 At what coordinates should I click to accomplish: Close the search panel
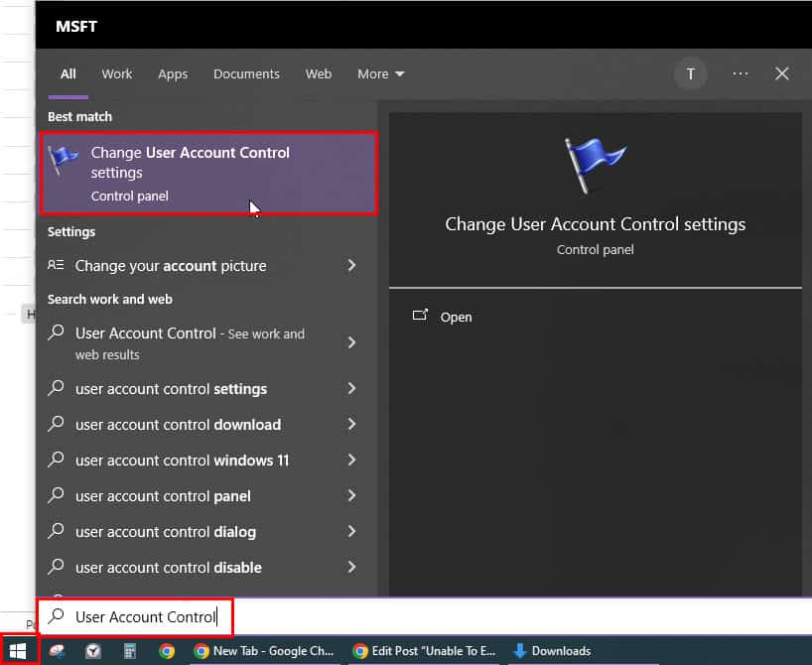[x=782, y=73]
